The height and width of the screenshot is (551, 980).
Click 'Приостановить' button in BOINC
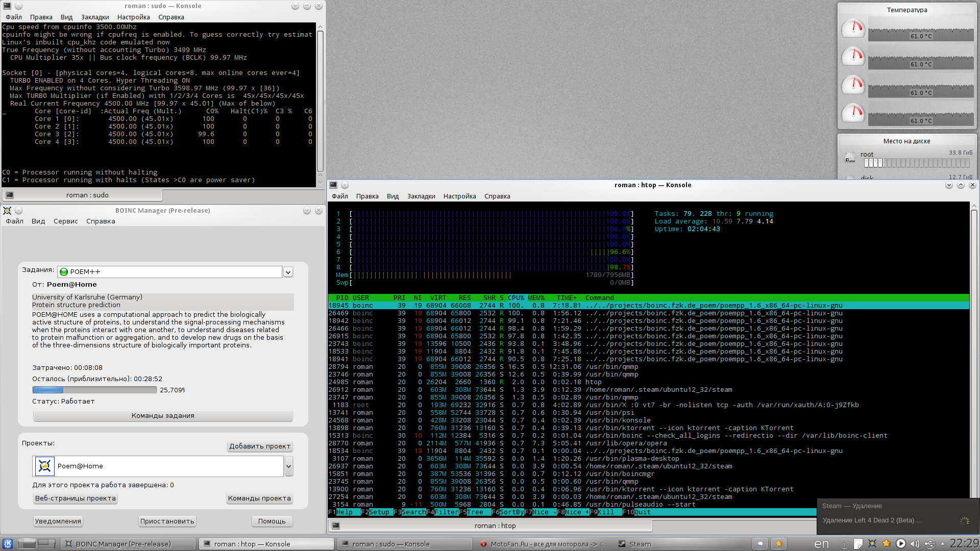tap(167, 521)
